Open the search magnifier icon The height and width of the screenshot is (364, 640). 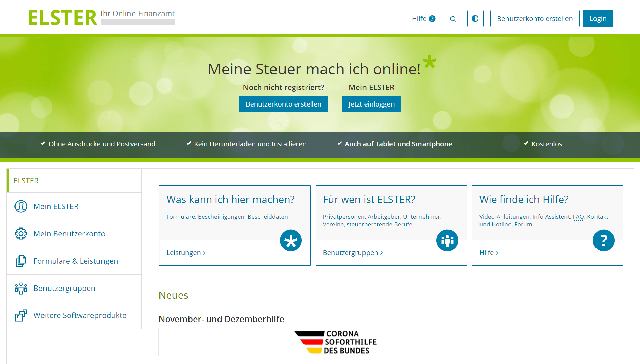click(453, 19)
